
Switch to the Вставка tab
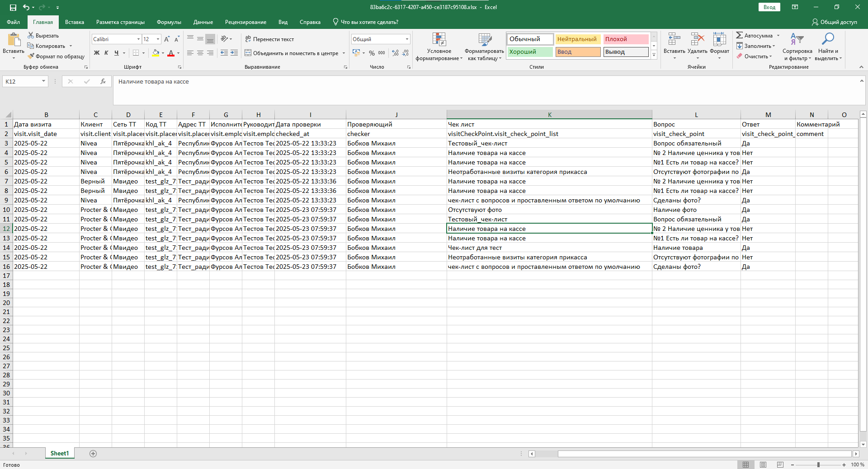[x=75, y=22]
